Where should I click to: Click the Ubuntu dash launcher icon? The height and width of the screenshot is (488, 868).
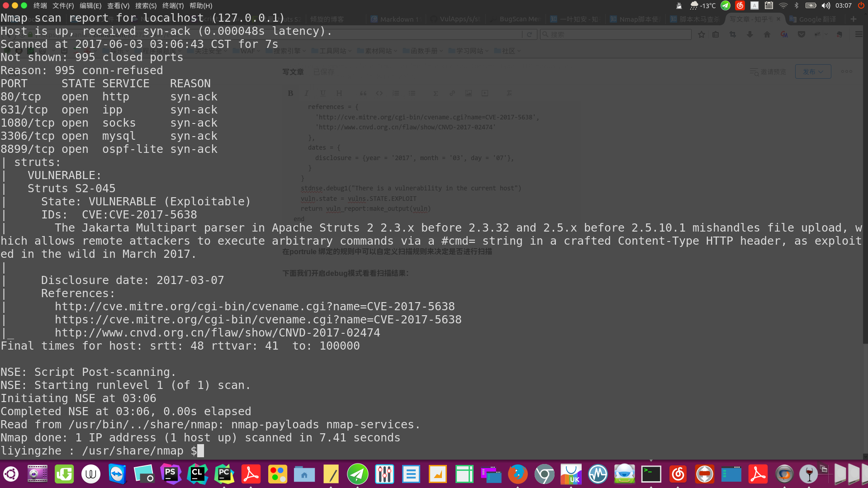[x=11, y=474]
